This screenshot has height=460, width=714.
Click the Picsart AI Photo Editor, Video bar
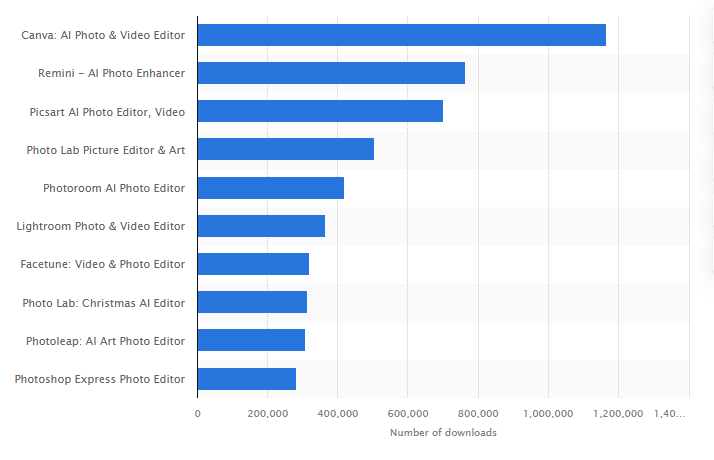tap(320, 111)
